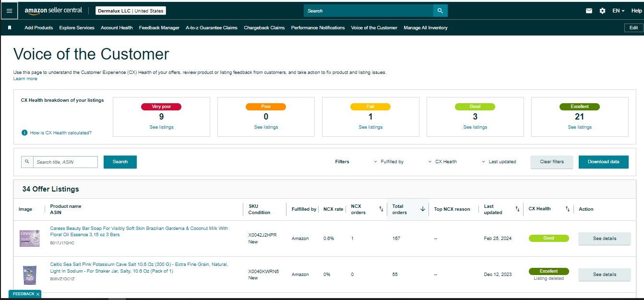The height and width of the screenshot is (300, 644).
Task: Click the info icon beside CX Health calculated
Action: (24, 132)
